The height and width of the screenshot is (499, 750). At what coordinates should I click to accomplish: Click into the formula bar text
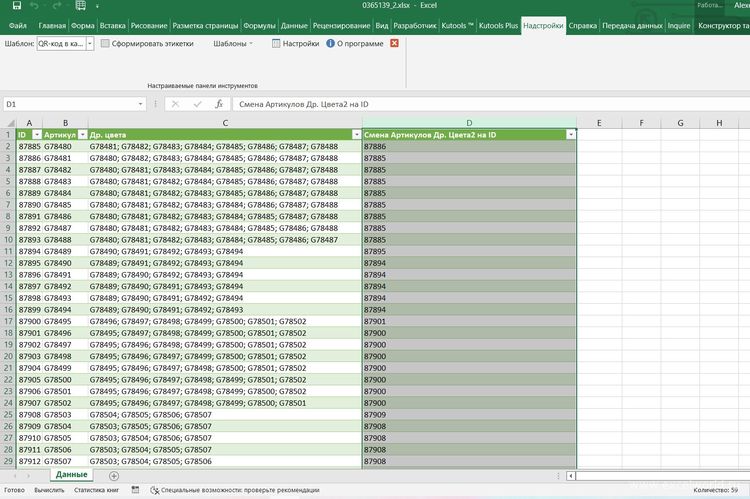[491, 104]
